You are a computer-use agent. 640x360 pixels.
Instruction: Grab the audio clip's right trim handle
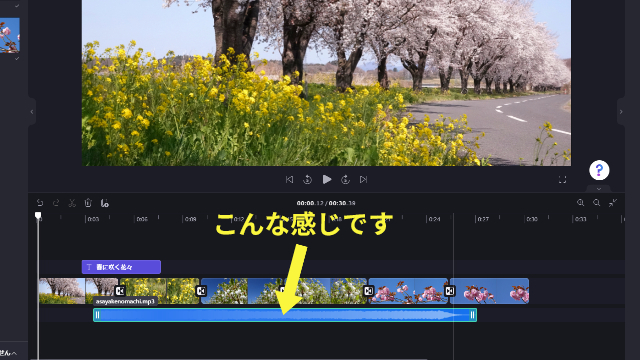click(x=472, y=315)
